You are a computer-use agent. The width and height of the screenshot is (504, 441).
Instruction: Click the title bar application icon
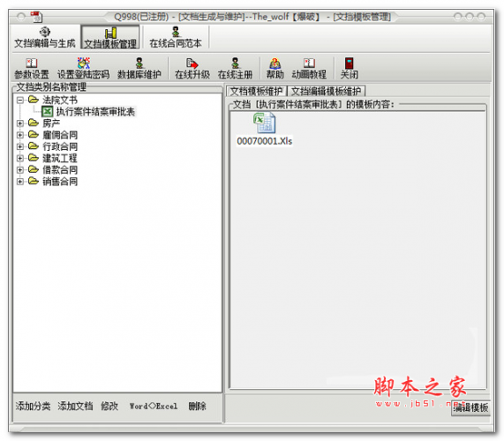pos(36,17)
